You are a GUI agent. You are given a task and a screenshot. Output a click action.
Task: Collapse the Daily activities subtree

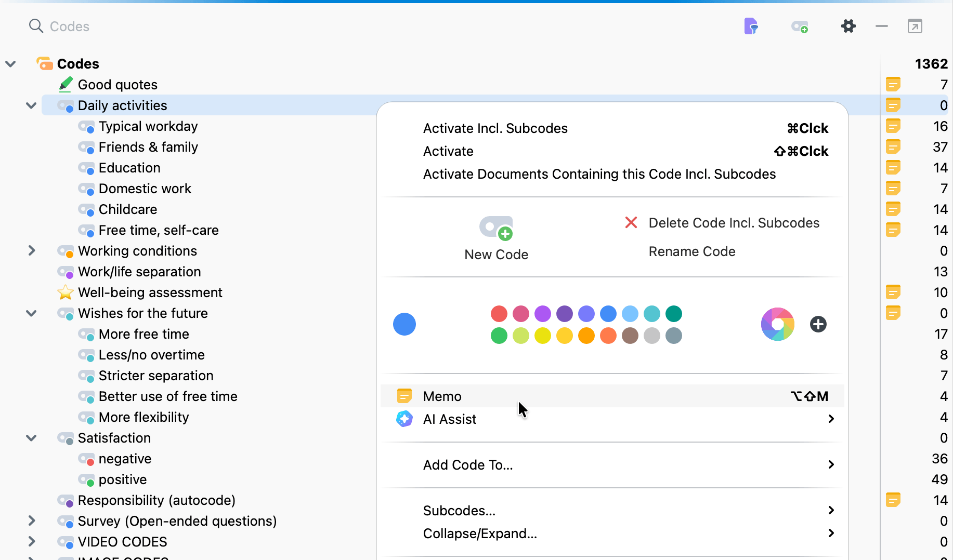(x=31, y=105)
